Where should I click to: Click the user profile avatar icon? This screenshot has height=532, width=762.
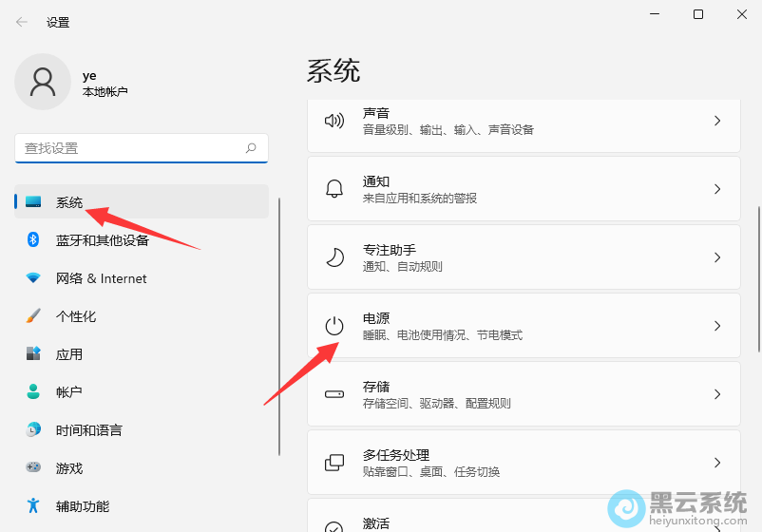point(42,81)
